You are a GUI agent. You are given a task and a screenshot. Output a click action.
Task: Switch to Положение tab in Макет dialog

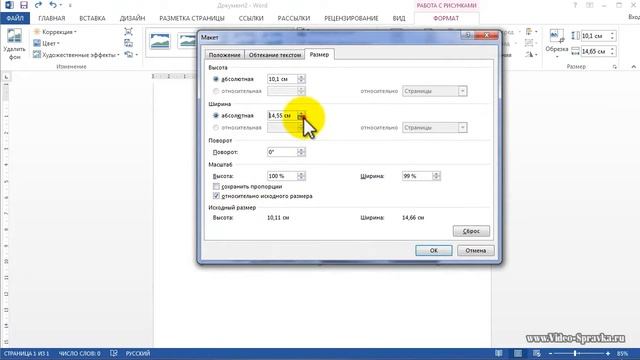pos(224,55)
